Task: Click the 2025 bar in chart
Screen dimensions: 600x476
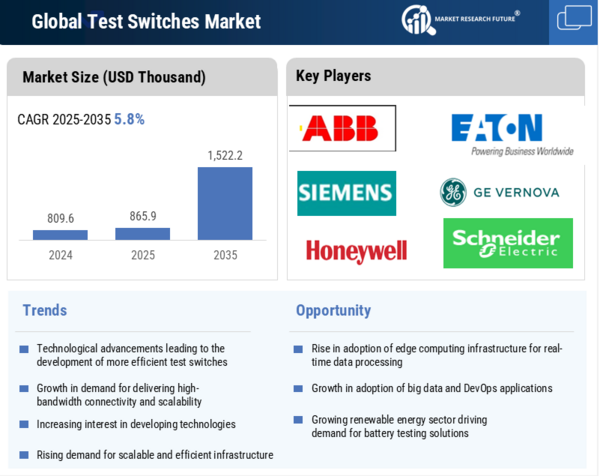Action: point(143,234)
